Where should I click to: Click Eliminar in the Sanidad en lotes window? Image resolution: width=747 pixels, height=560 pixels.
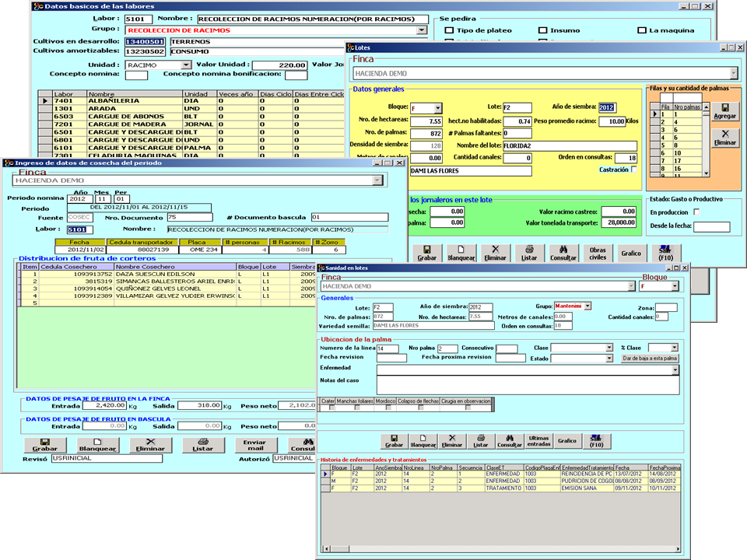[451, 441]
